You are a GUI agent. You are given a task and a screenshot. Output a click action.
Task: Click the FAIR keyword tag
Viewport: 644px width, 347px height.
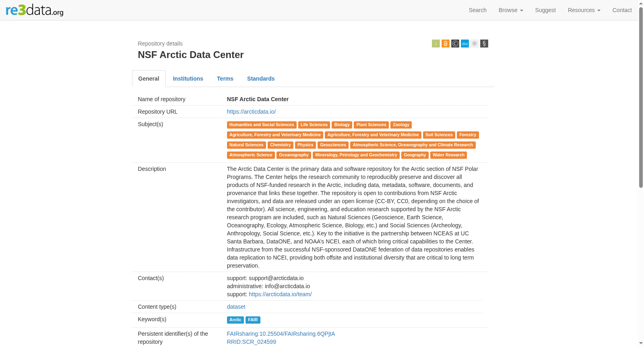253,320
